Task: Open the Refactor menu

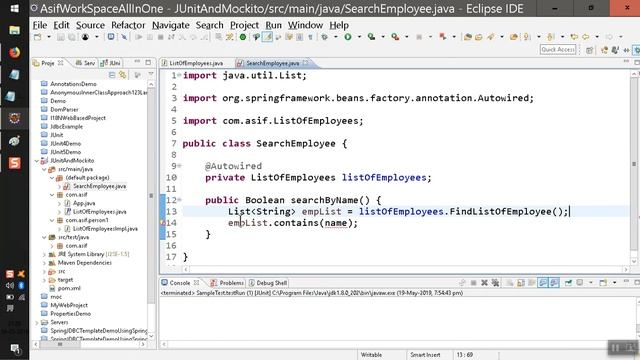Action: click(128, 25)
